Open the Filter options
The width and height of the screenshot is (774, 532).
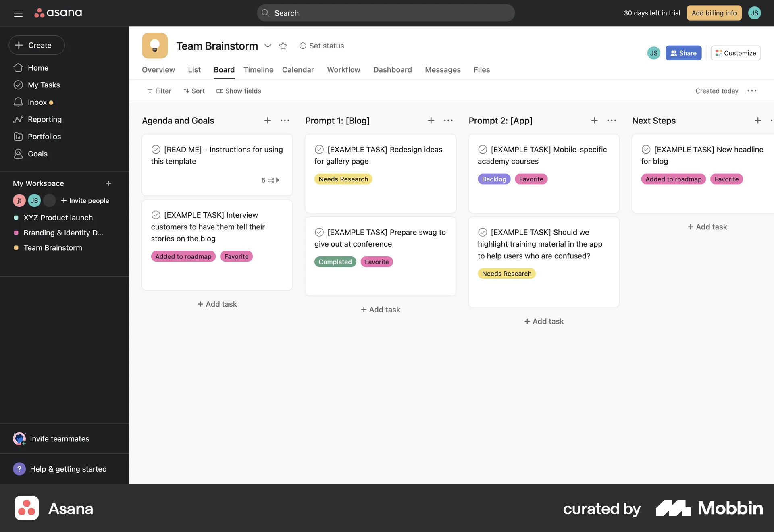click(159, 91)
